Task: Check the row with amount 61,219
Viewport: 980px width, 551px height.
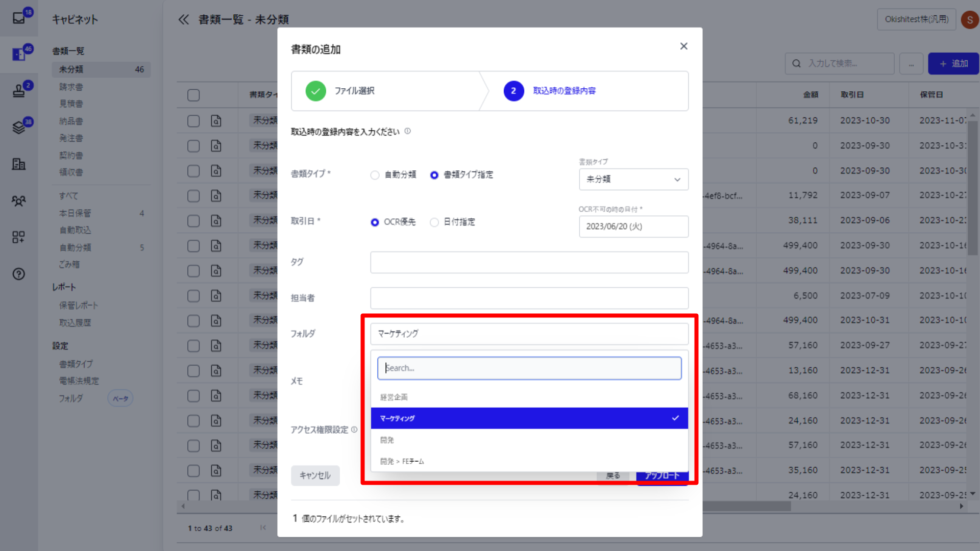Action: pyautogui.click(x=193, y=121)
